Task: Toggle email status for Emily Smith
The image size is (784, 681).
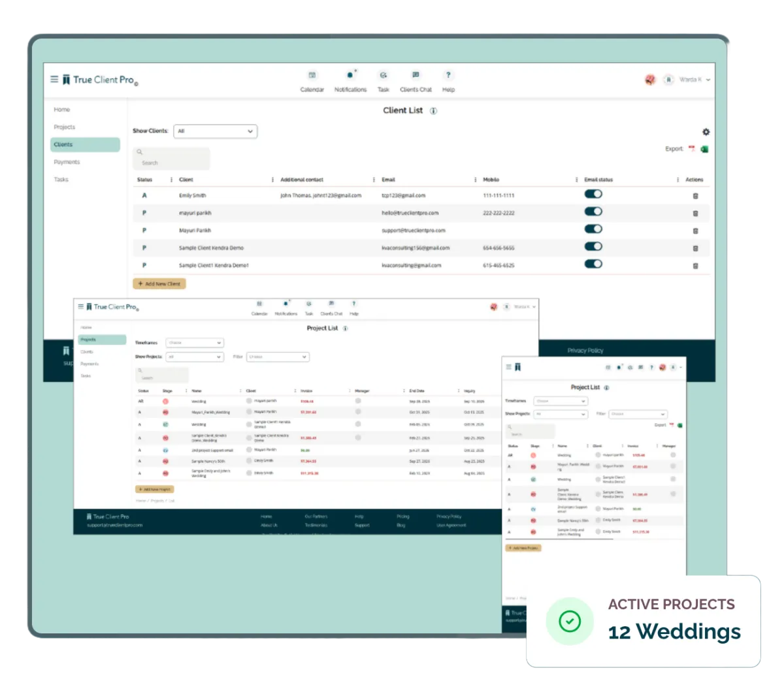Action: coord(593,194)
